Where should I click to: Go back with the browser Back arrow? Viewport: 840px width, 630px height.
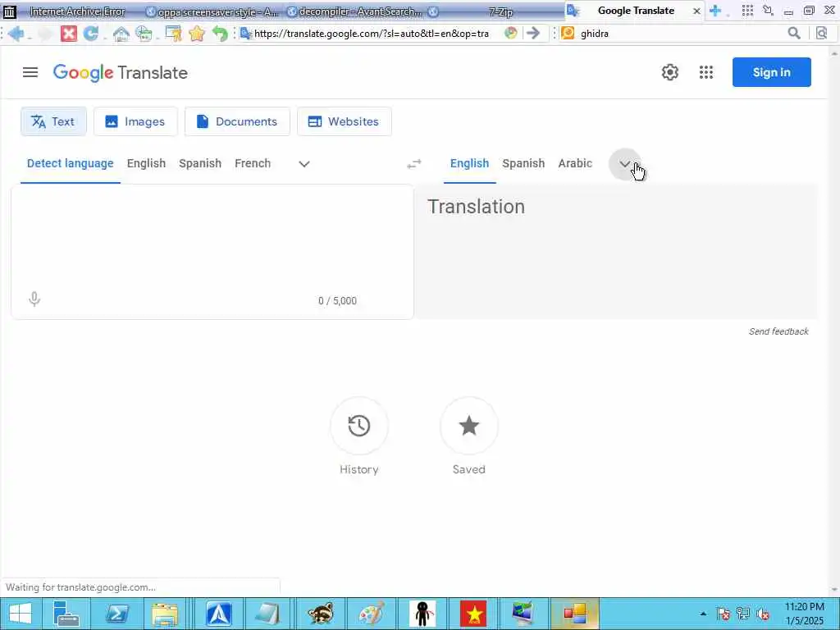click(16, 34)
